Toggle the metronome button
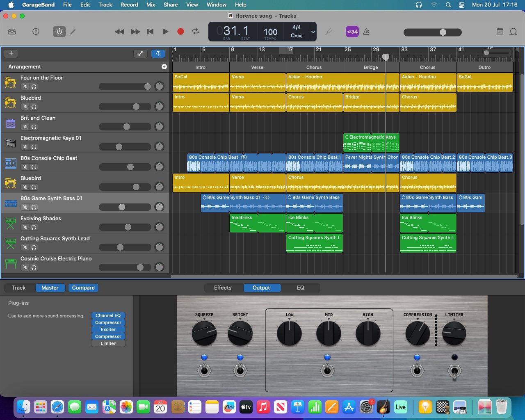This screenshot has width=525, height=420. pyautogui.click(x=367, y=32)
